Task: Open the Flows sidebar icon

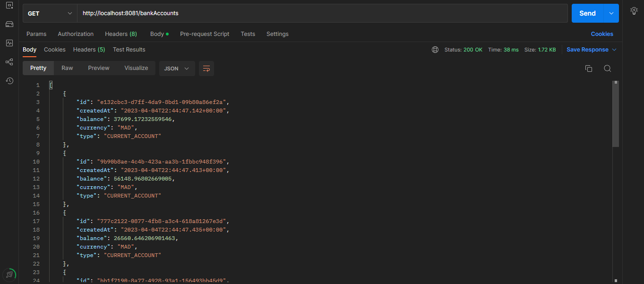Action: coord(9,62)
